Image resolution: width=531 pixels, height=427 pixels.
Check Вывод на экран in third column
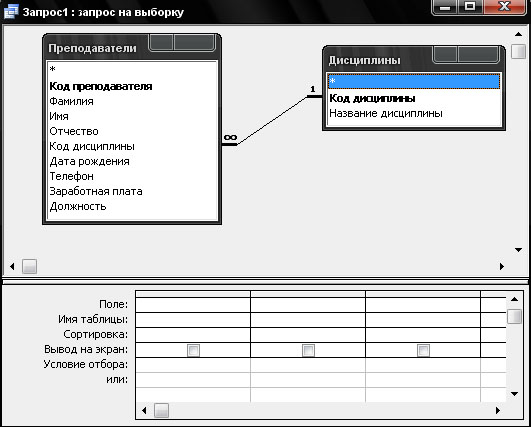(x=423, y=350)
